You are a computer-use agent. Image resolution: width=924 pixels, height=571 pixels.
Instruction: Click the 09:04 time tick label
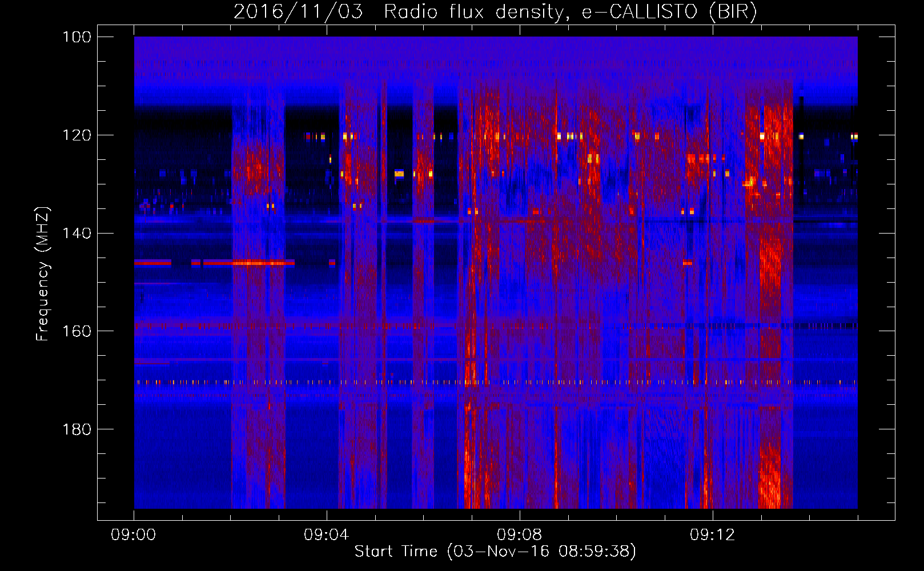(327, 535)
